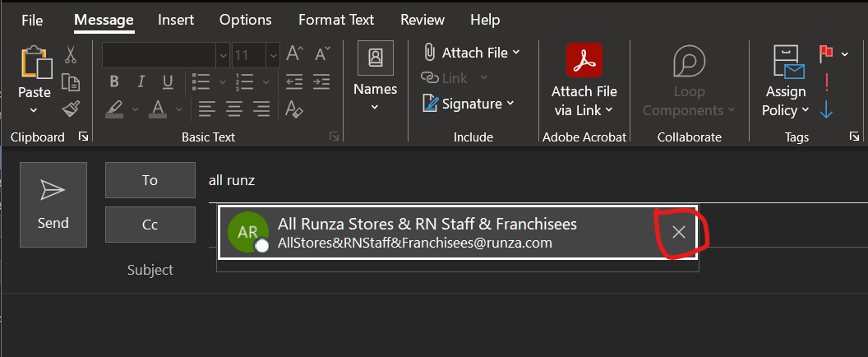868x357 pixels.
Task: Apply numbered list
Action: coord(244,82)
